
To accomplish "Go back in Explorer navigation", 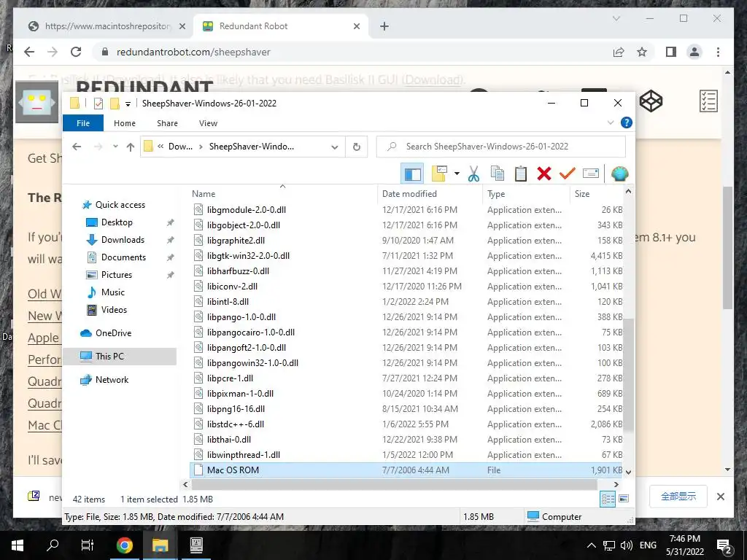I will 77,147.
